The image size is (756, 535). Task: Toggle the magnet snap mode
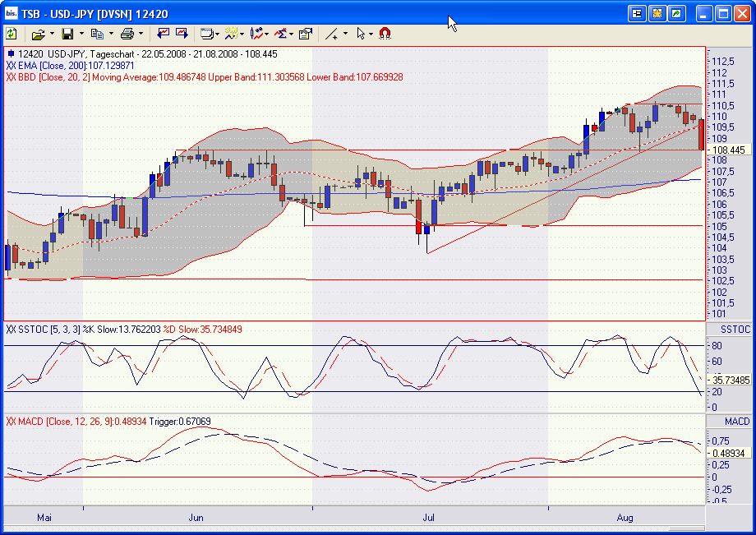click(x=383, y=34)
